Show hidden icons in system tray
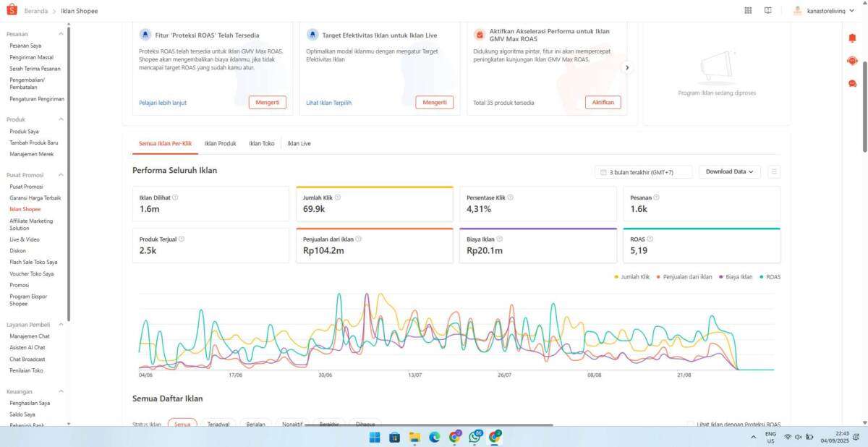 tap(754, 437)
